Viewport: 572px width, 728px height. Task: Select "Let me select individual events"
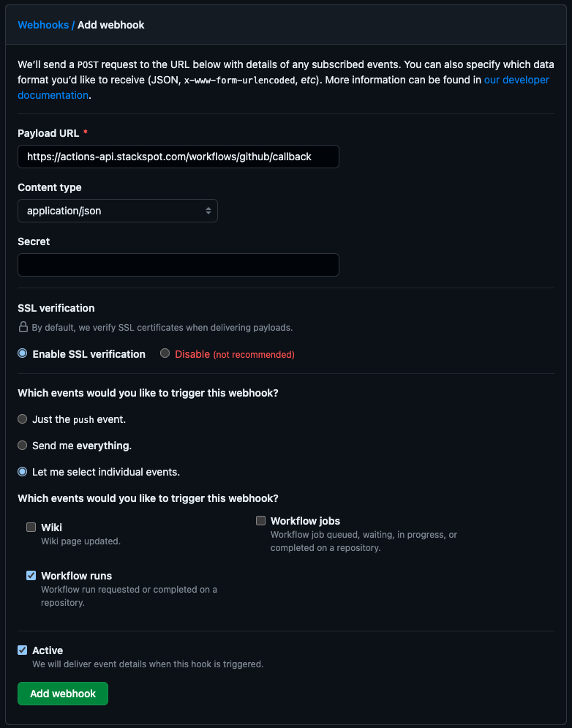click(22, 471)
